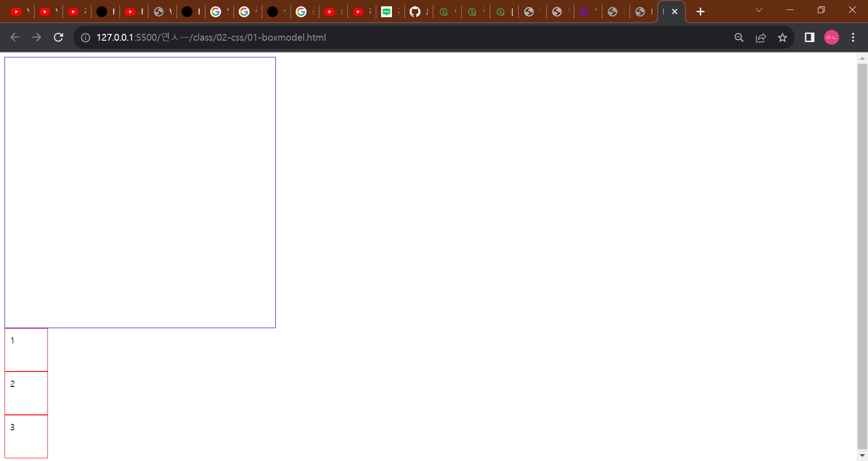Go back to the previous page
The width and height of the screenshot is (868, 461).
click(x=15, y=38)
